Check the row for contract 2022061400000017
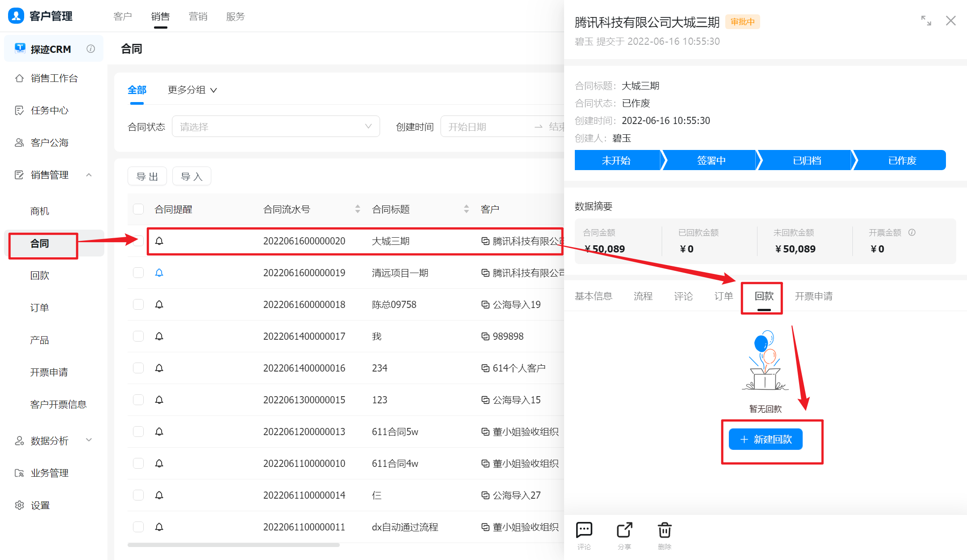Viewport: 967px width, 560px height. [x=138, y=336]
